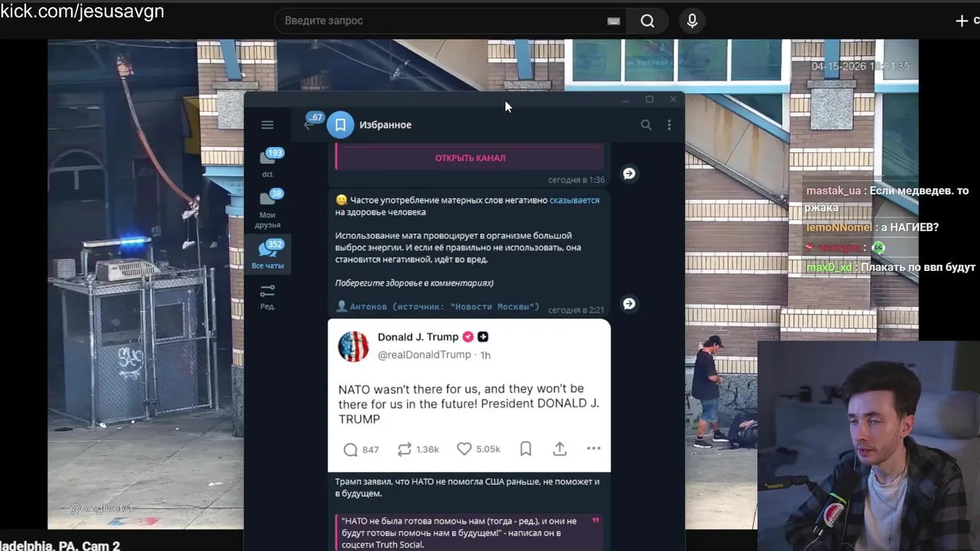Open the on-screen keyboard icon in search

pos(613,21)
